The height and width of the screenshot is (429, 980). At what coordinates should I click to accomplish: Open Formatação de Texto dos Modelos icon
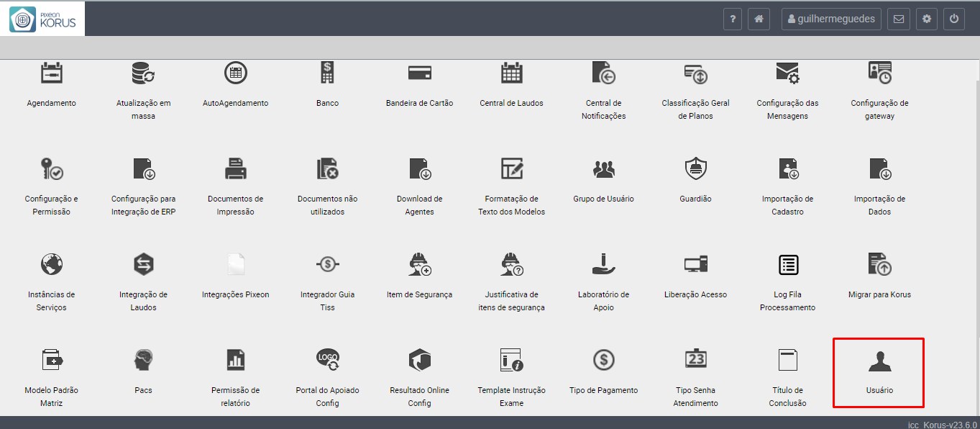[511, 168]
